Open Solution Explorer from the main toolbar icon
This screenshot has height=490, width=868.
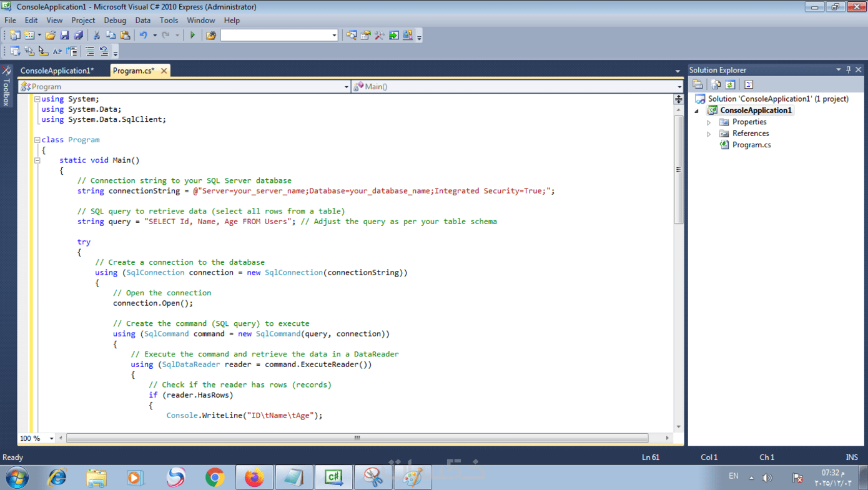pos(352,36)
